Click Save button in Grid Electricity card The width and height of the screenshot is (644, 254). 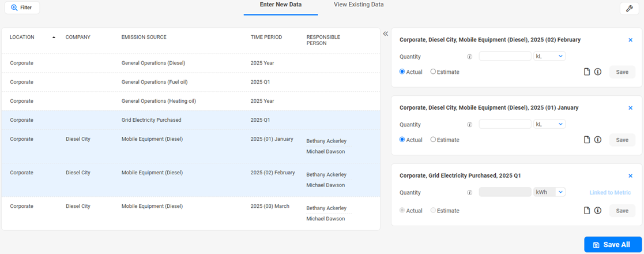pos(622,211)
